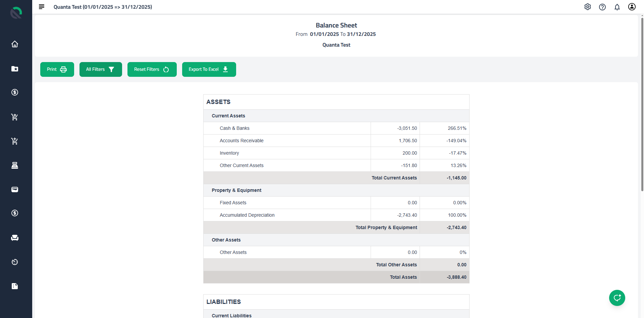The image size is (644, 318).
Task: Open the help question-mark icon
Action: (602, 7)
